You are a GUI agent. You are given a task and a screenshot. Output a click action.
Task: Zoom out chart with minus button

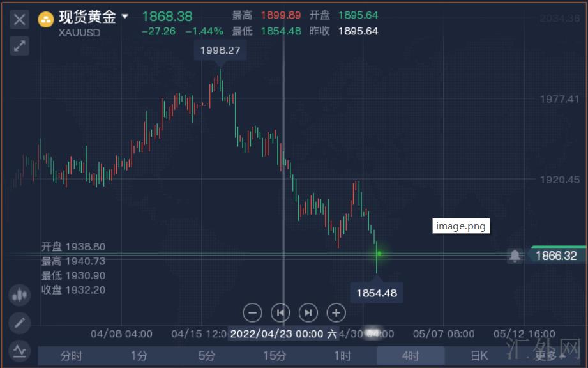[253, 312]
